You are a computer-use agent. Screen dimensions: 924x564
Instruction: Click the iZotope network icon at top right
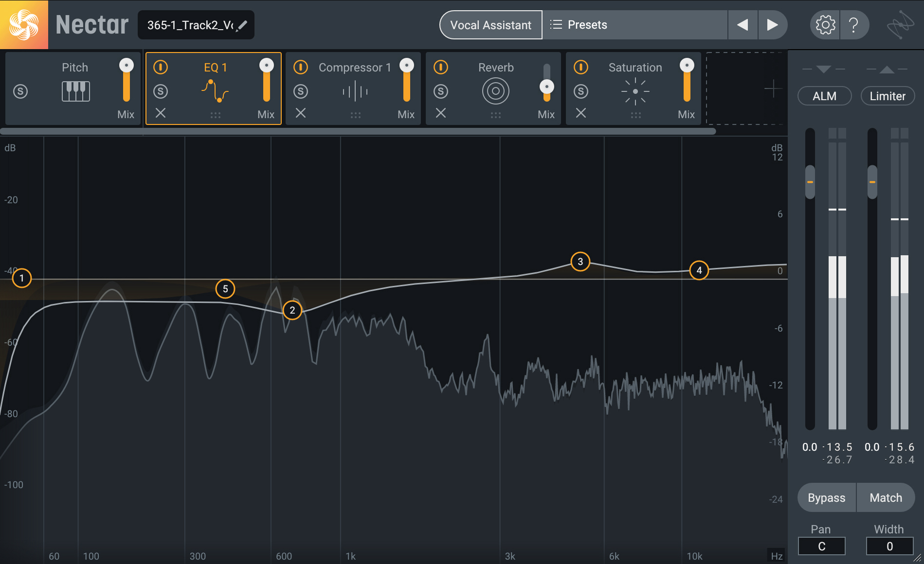[900, 25]
